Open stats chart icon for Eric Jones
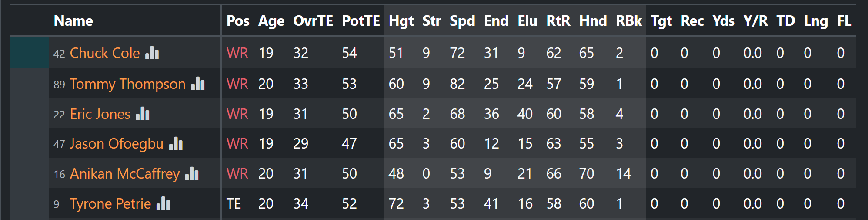Screen dimensions: 868x220 143,113
